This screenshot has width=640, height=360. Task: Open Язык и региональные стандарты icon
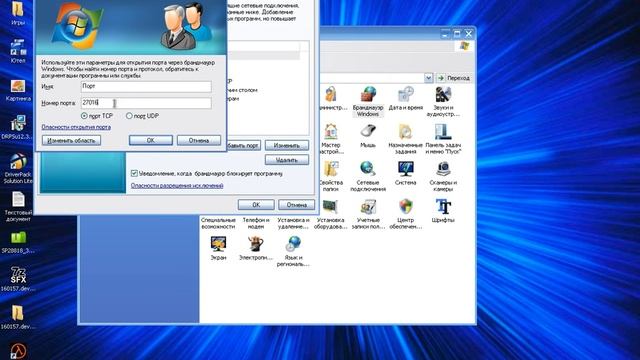[x=293, y=251]
